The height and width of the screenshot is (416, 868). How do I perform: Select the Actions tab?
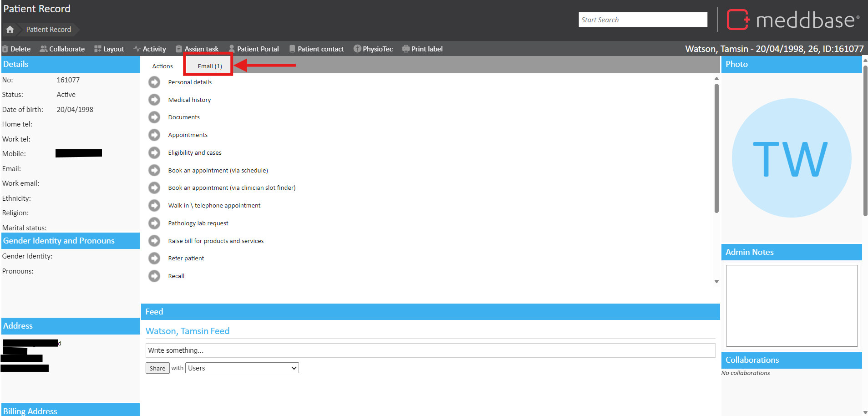(x=162, y=66)
